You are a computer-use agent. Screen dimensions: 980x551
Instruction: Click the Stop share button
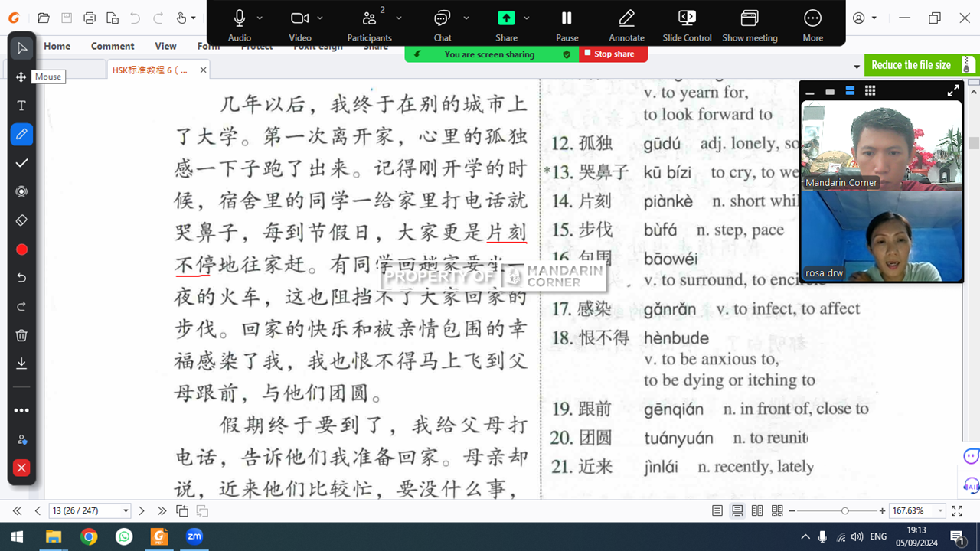click(x=612, y=54)
